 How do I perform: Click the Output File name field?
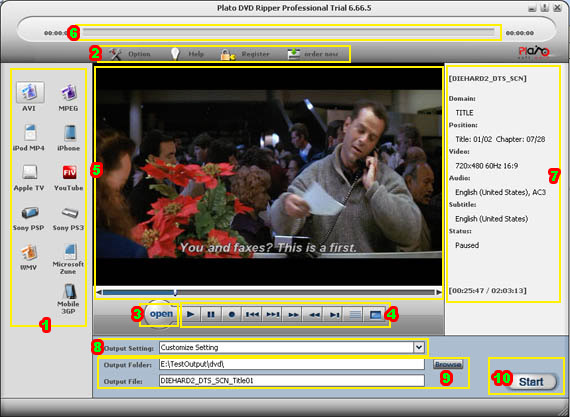pos(292,381)
